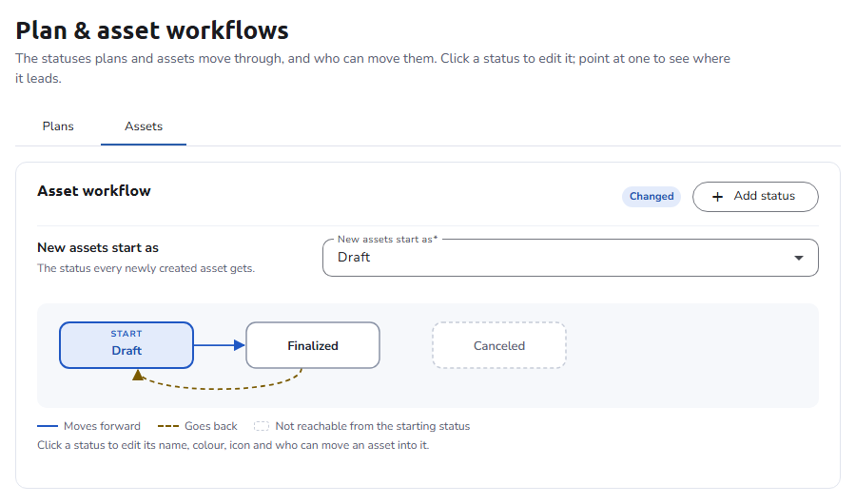Edit the unreachable Canceled status node

tap(499, 345)
